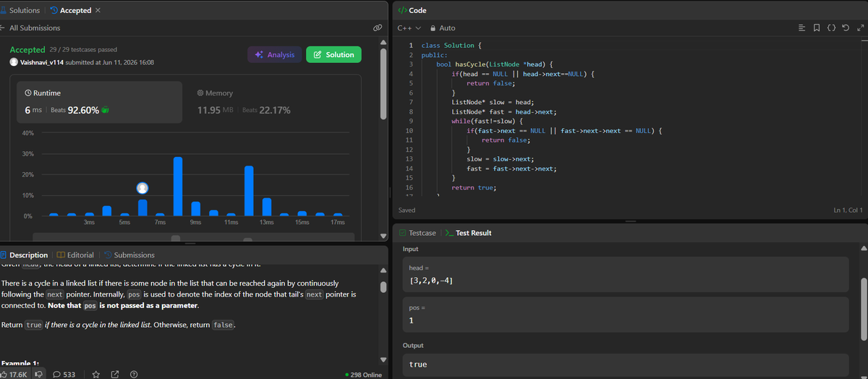The image size is (868, 379).
Task: Click Vaishnavi_v114 profile avatar
Action: point(14,62)
